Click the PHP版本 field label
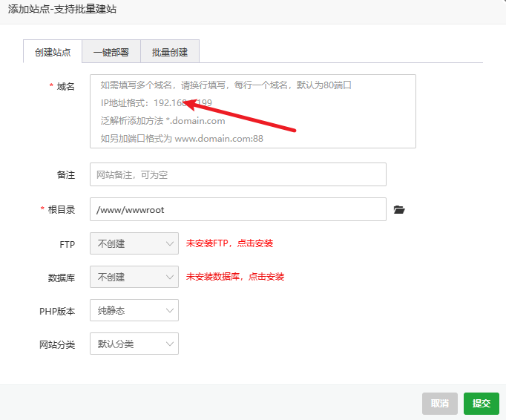Image resolution: width=506 pixels, height=420 pixels. [x=57, y=312]
